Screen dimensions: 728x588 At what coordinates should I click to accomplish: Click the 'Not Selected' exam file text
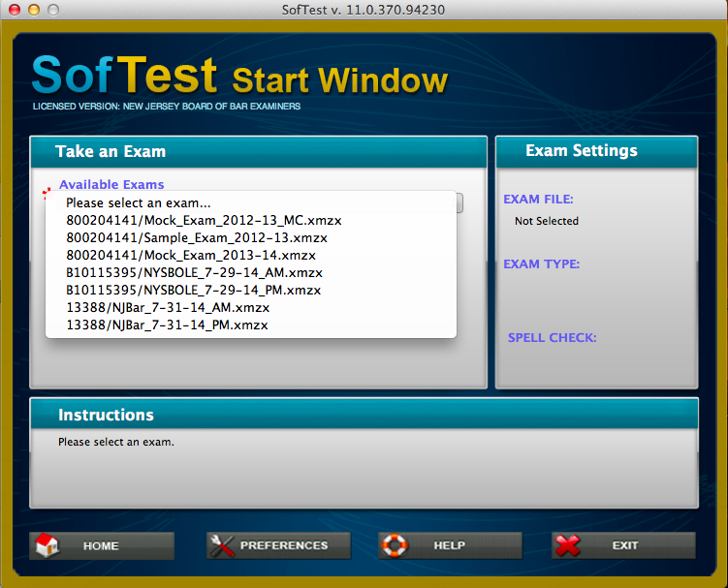click(547, 221)
